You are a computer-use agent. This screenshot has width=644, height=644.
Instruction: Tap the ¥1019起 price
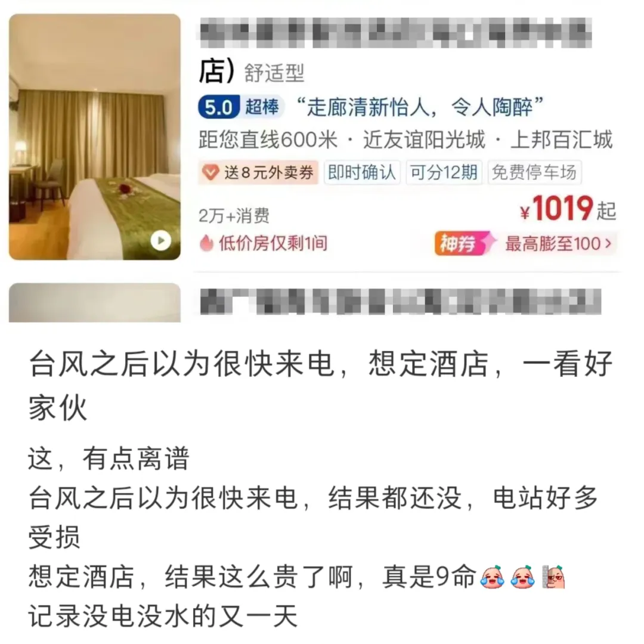click(568, 209)
